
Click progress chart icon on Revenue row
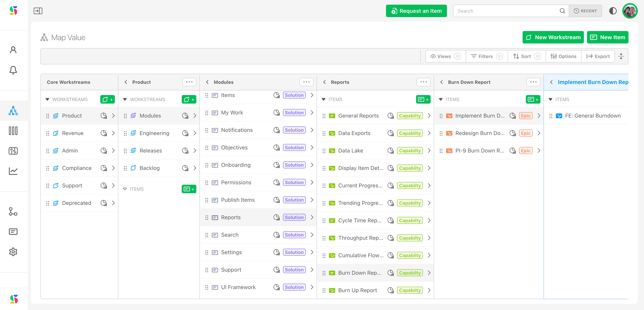click(x=104, y=133)
